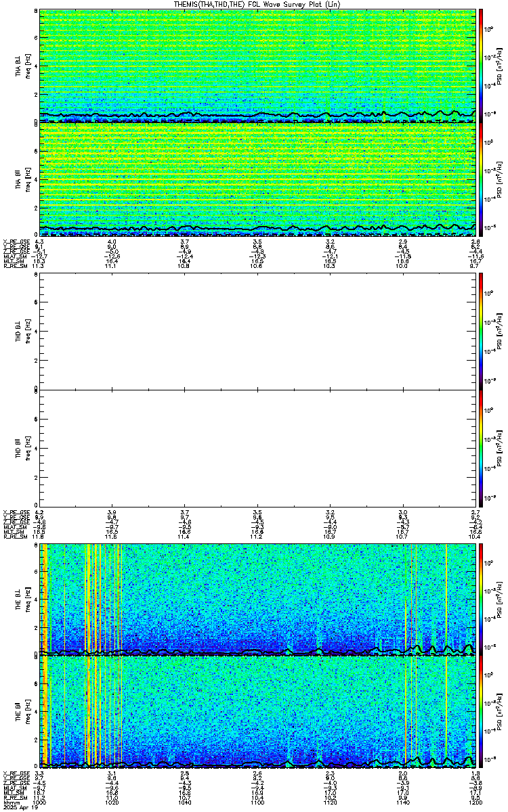The width and height of the screenshot is (508, 812).
Task: Click the '1200' time tick label
Action: (475, 803)
